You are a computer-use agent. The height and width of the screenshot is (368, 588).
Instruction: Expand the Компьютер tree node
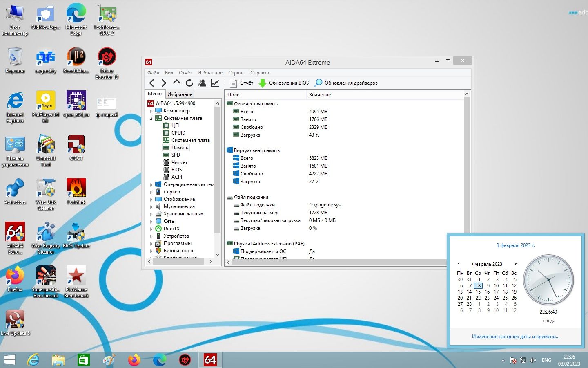click(x=151, y=111)
